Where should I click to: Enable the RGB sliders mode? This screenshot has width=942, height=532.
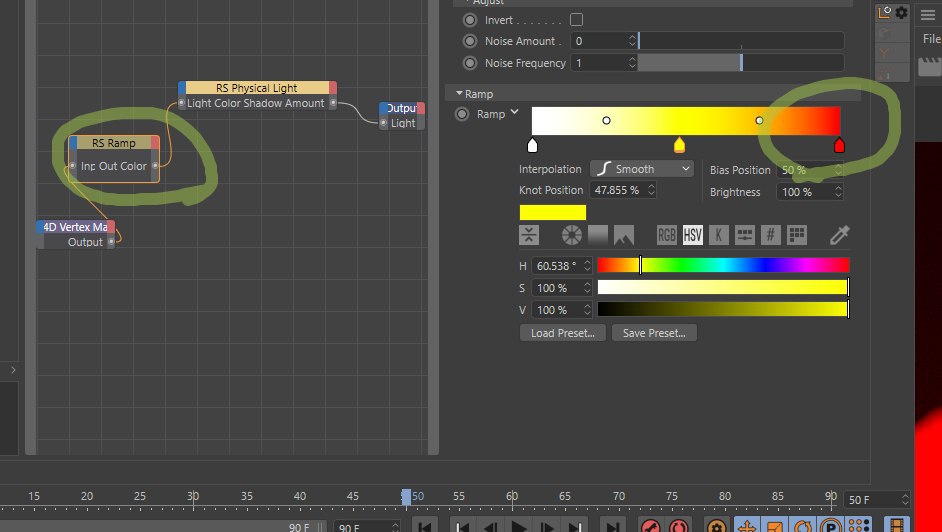(x=666, y=235)
